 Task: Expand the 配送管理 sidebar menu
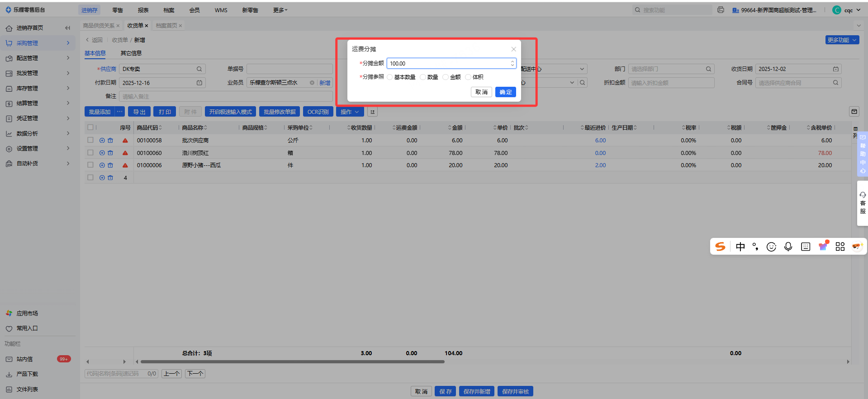(38, 58)
